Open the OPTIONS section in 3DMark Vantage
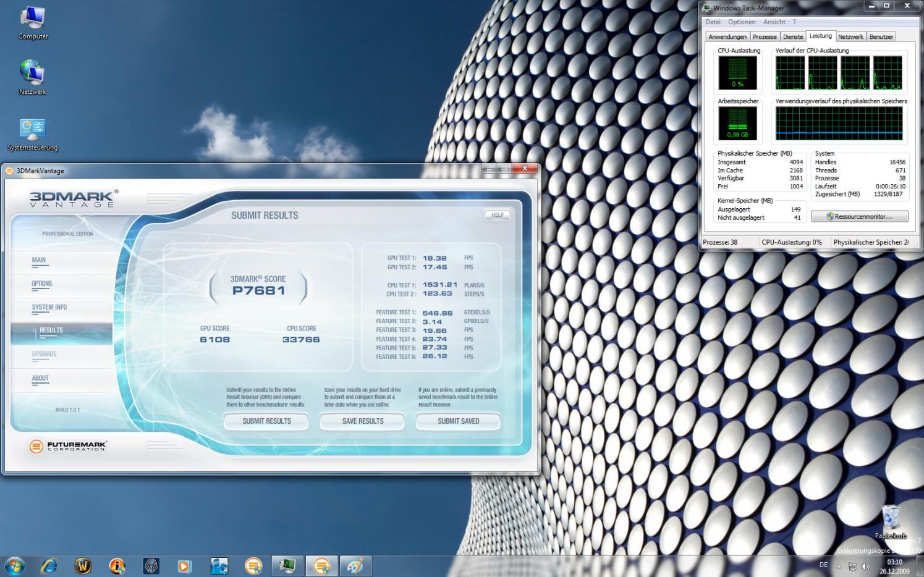The width and height of the screenshot is (924, 577). pyautogui.click(x=42, y=284)
